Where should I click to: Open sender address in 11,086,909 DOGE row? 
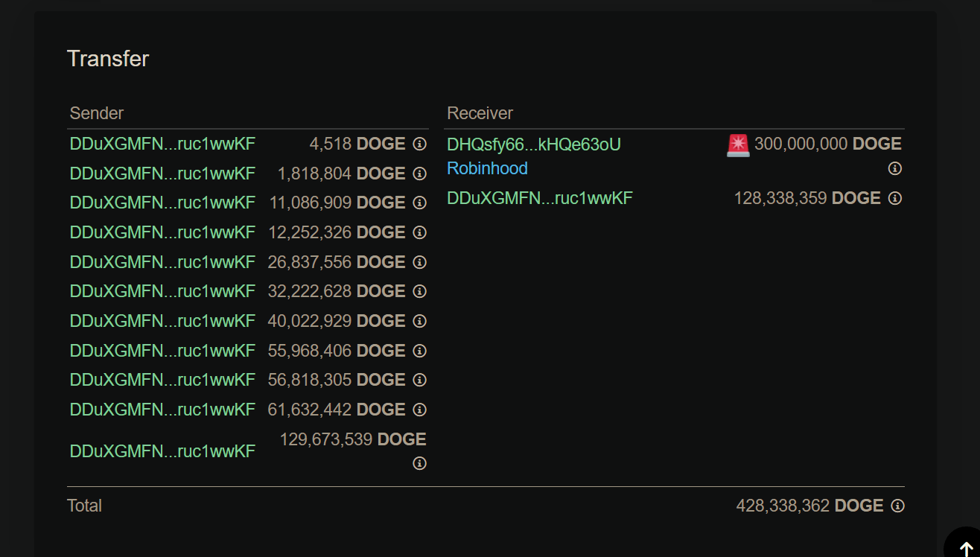tap(162, 203)
